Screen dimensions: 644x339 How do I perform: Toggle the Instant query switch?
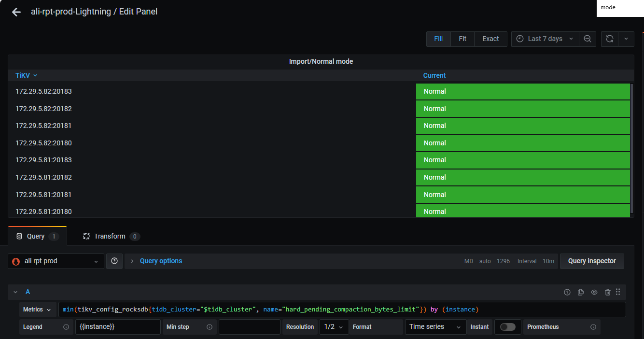507,327
